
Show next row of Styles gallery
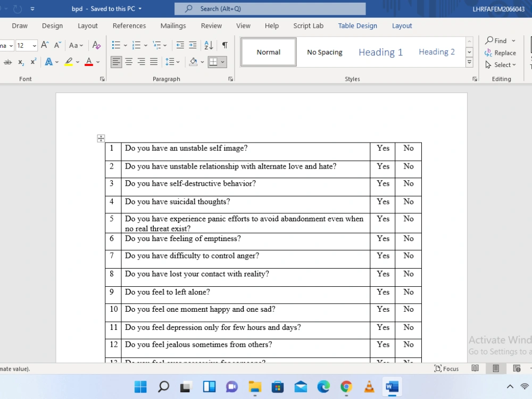(470, 52)
